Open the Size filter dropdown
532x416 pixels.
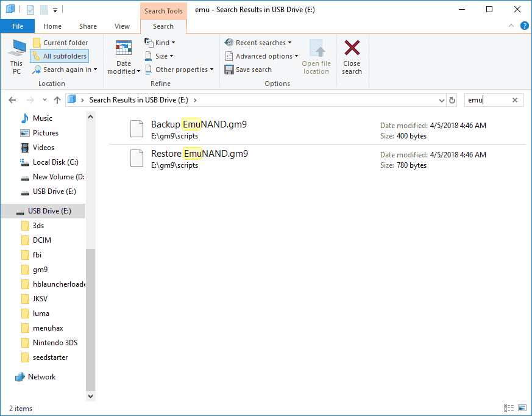point(159,56)
